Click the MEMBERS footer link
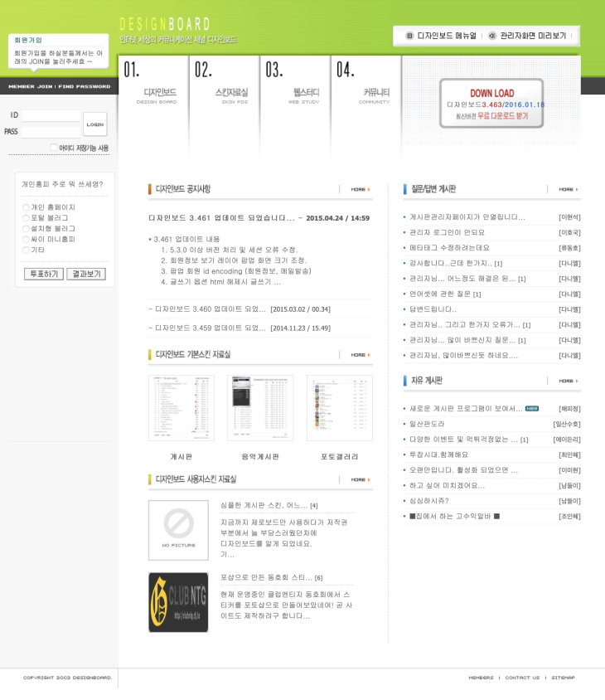 click(481, 678)
